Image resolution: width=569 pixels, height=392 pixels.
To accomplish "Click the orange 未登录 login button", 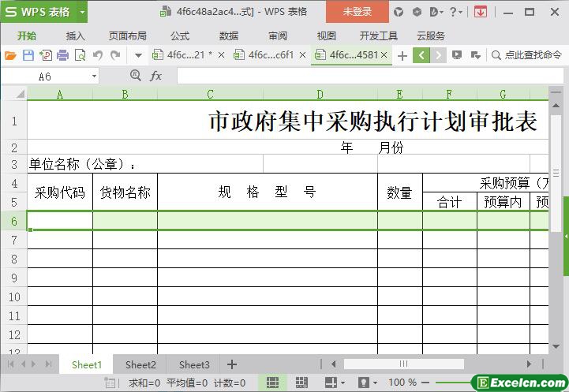I will pyautogui.click(x=357, y=12).
